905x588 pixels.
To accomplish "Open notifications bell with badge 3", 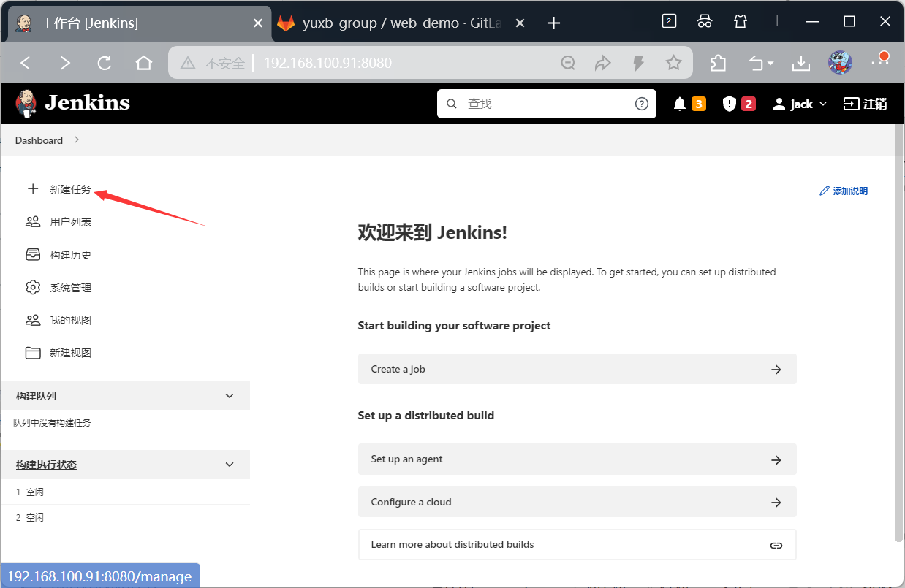I will pos(689,104).
